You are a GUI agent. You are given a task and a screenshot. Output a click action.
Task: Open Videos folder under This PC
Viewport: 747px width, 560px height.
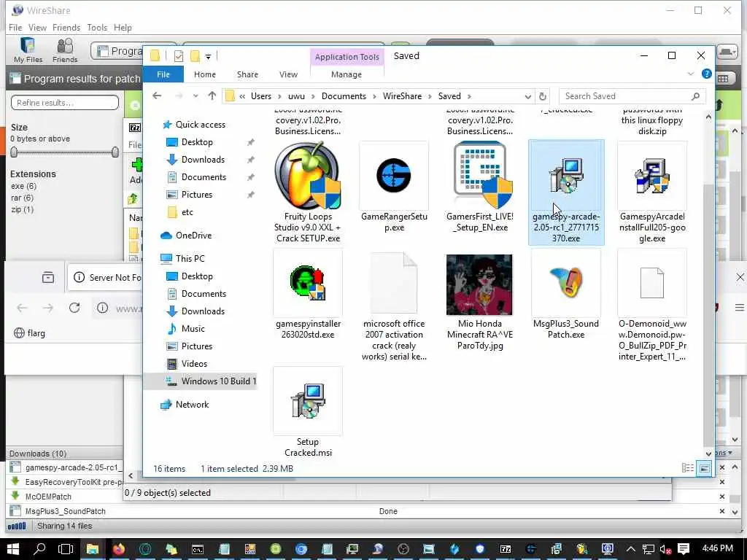194,364
